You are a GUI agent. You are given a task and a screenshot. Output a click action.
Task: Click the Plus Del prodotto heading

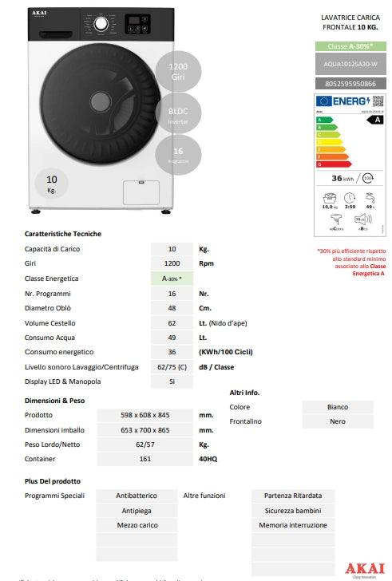point(53,481)
